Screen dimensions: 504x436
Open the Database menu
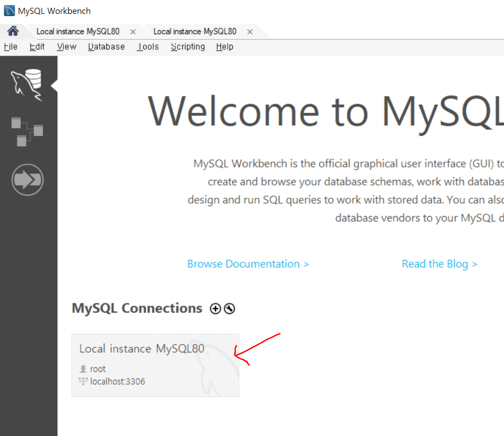[106, 47]
